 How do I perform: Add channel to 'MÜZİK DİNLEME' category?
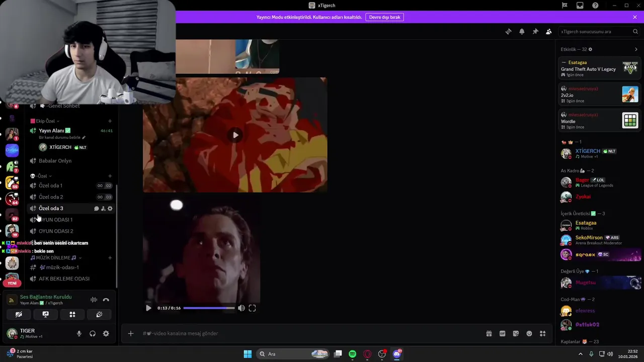pos(110,258)
